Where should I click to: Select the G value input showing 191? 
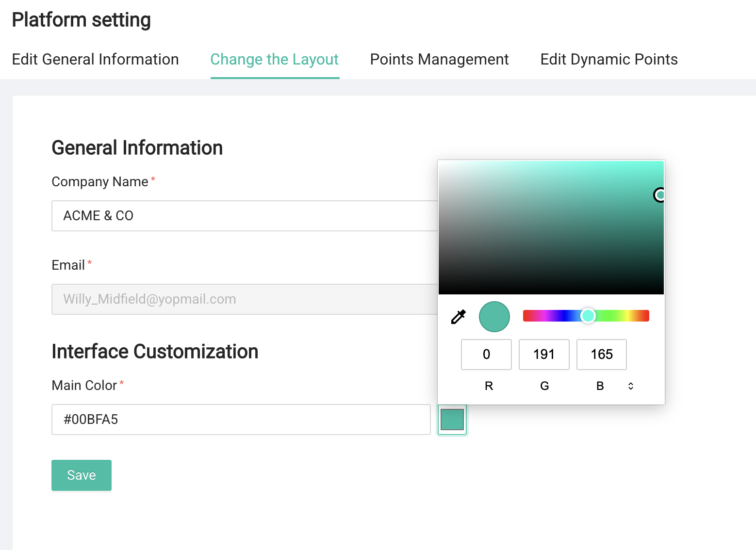pyautogui.click(x=544, y=355)
